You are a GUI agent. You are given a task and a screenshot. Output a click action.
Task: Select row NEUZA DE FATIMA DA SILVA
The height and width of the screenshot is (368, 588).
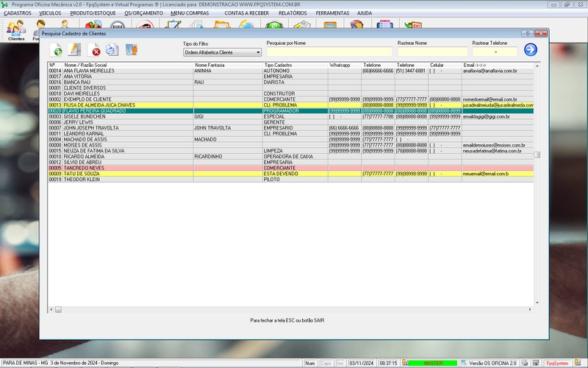[x=290, y=151]
